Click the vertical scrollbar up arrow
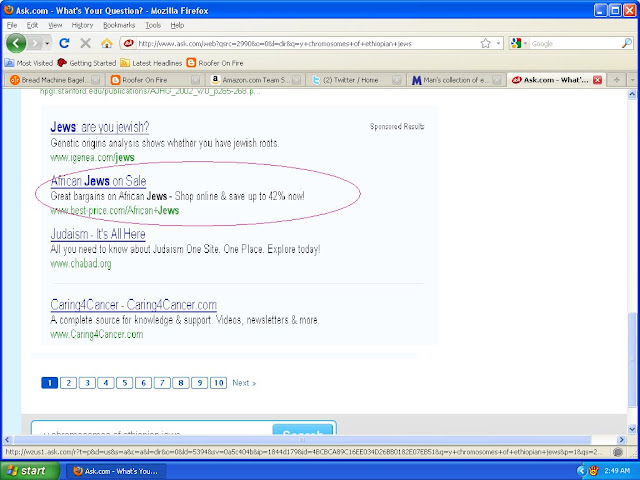This screenshot has width=640, height=480. (x=632, y=94)
